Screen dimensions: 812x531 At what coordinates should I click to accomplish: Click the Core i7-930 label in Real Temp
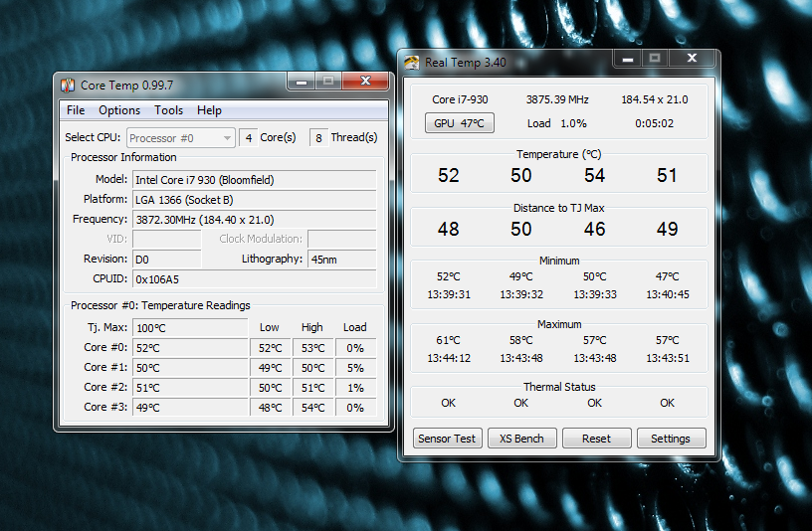460,99
